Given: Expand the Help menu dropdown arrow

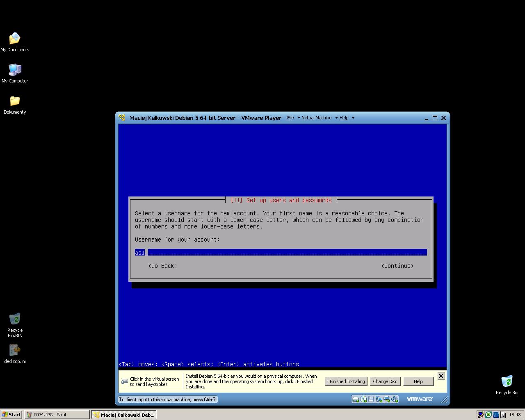Looking at the screenshot, I should [353, 118].
